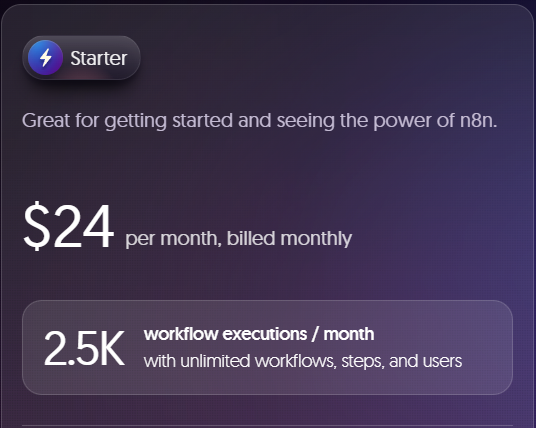Click the dollar sign of the price
This screenshot has width=536, height=428.
pyautogui.click(x=37, y=226)
